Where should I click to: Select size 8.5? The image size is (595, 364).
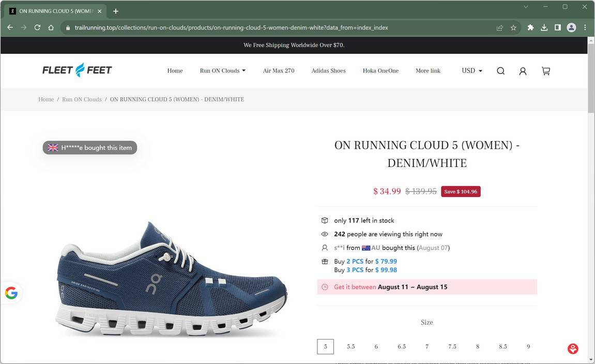[x=503, y=346]
